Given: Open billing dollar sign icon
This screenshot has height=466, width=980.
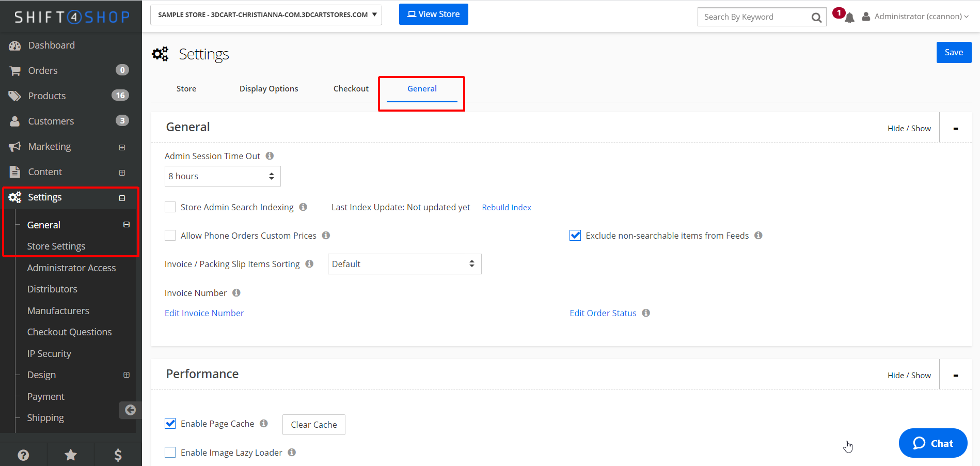Looking at the screenshot, I should 118,455.
